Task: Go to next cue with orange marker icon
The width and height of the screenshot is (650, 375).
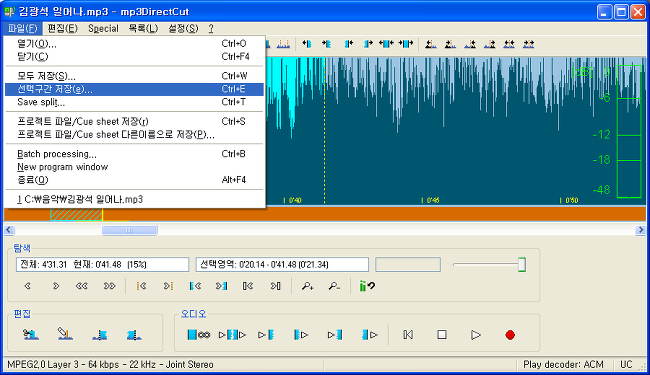Action: click(x=168, y=286)
